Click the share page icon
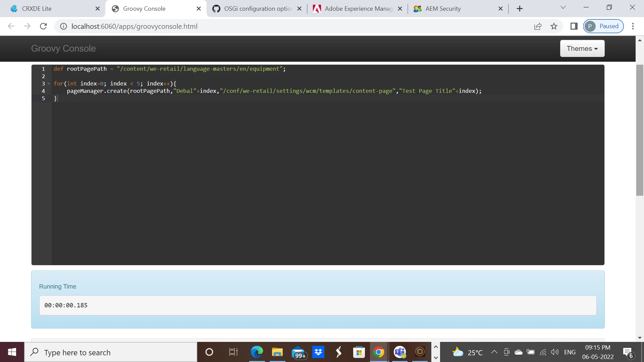644x362 pixels. 538,26
